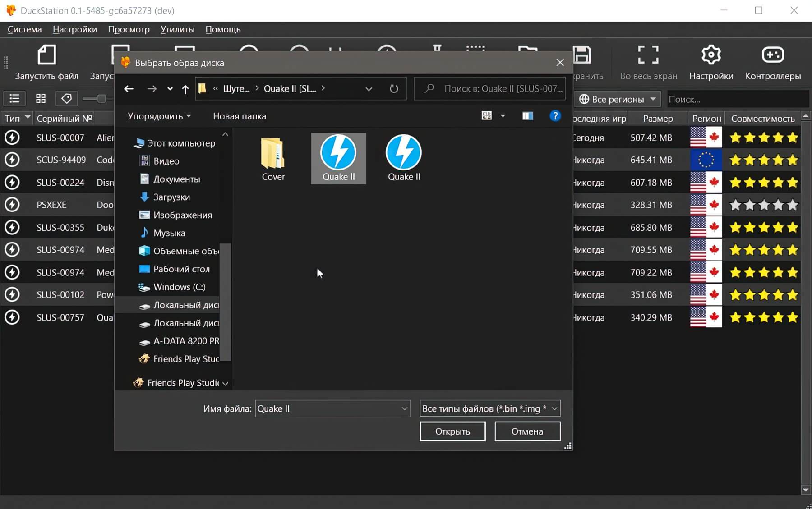
Task: Select the Cover folder
Action: (273, 159)
